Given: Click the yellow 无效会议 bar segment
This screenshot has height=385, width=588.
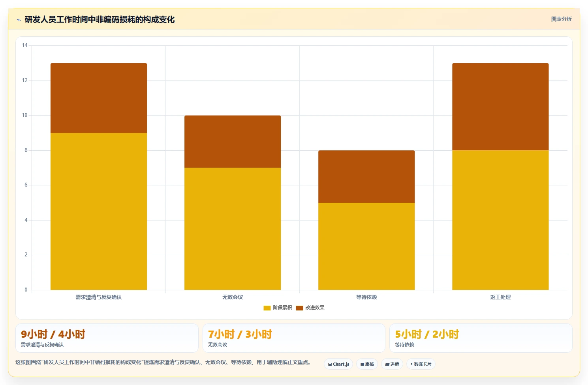Looking at the screenshot, I should pyautogui.click(x=233, y=229).
